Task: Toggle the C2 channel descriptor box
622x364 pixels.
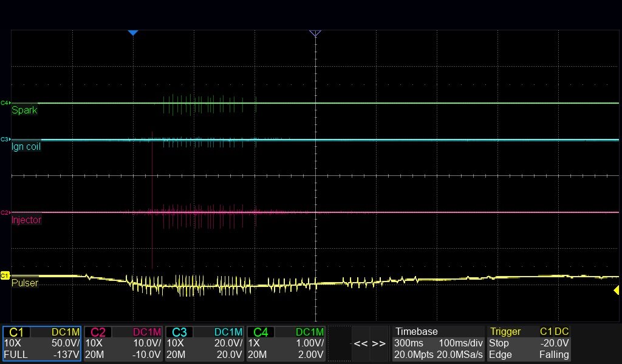Action: [x=123, y=343]
